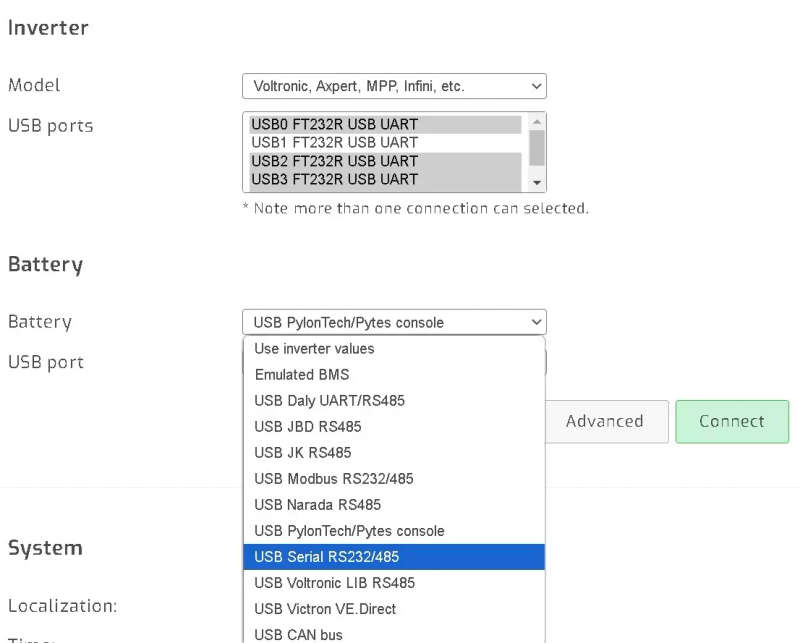Select USB1 FT232R USB UART port
This screenshot has height=643, width=800.
[385, 142]
